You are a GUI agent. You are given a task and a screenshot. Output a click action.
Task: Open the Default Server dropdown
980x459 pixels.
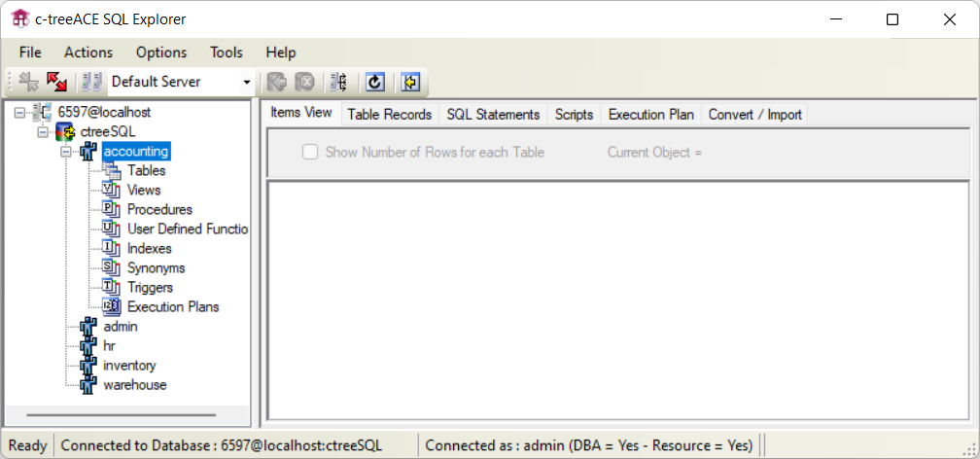[x=247, y=82]
